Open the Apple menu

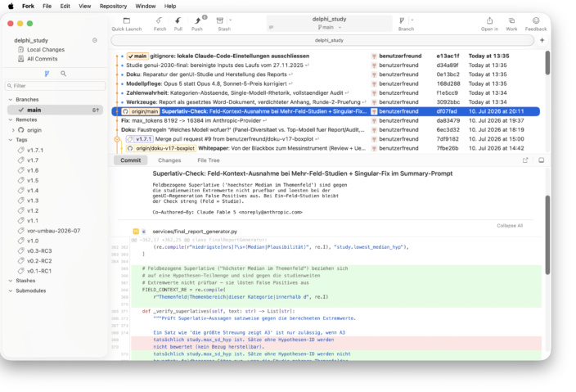point(11,7)
